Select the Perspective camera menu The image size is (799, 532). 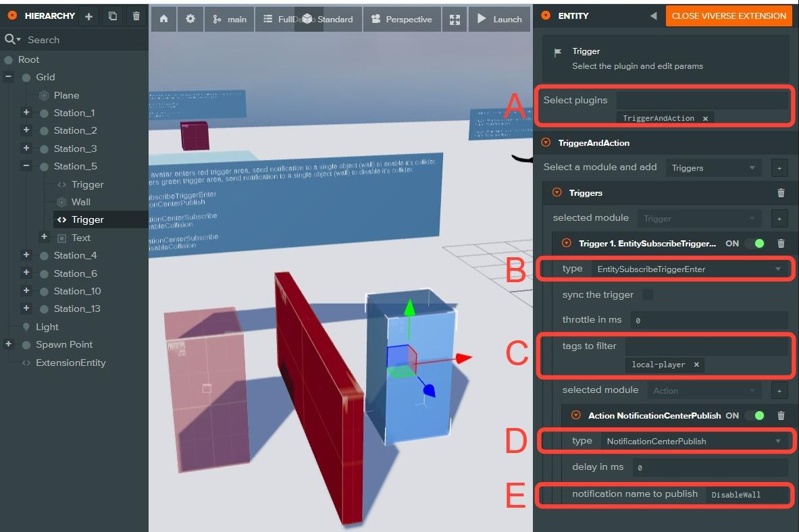pyautogui.click(x=403, y=20)
